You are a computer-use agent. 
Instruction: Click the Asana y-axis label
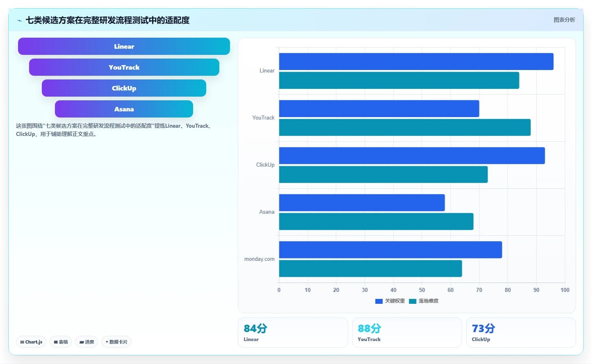tap(266, 212)
